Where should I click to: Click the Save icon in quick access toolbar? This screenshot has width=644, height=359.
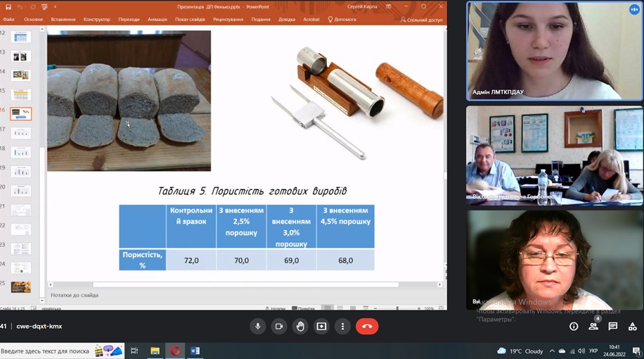click(8, 6)
